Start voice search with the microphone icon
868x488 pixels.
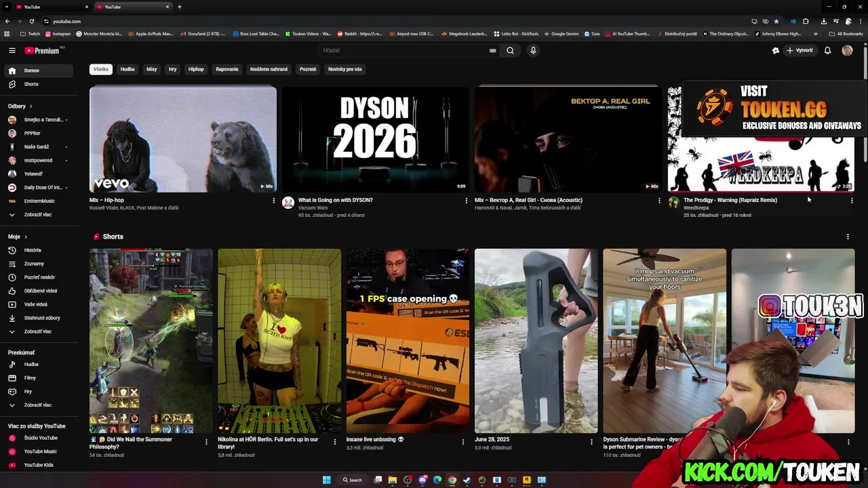point(533,50)
